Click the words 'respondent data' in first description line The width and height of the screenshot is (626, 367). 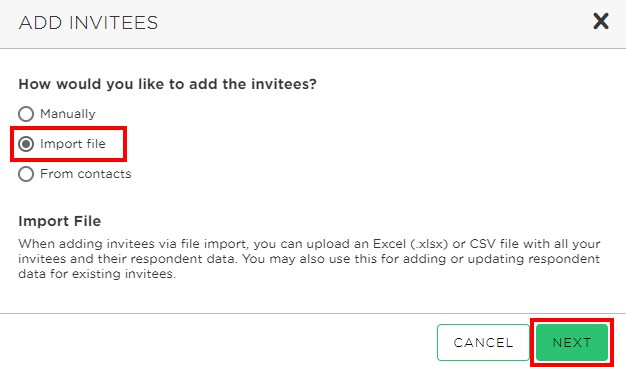pos(182,259)
